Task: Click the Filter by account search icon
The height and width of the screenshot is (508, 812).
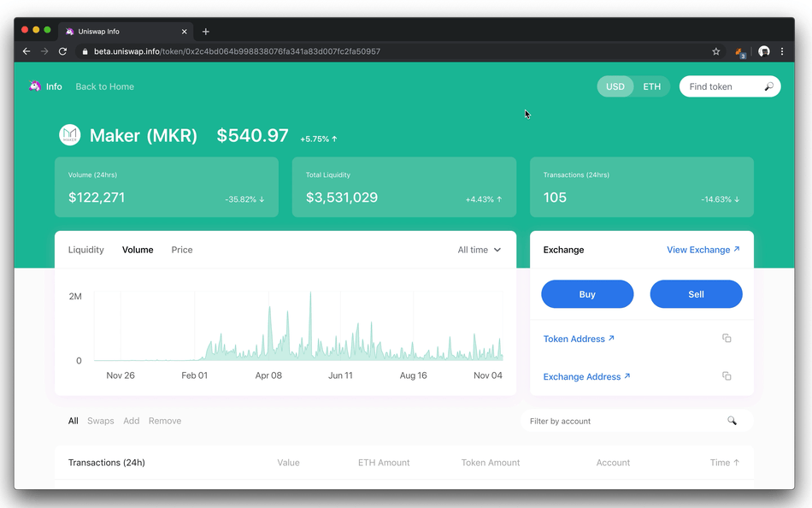Action: point(732,421)
